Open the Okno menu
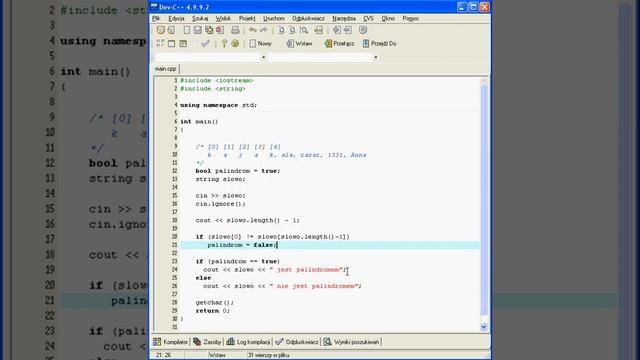Screen dimensions: 640x360 point(388,18)
